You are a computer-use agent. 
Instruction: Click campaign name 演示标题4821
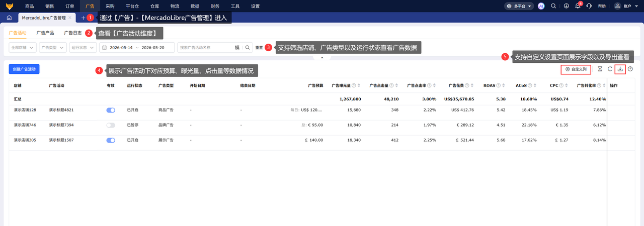61,110
